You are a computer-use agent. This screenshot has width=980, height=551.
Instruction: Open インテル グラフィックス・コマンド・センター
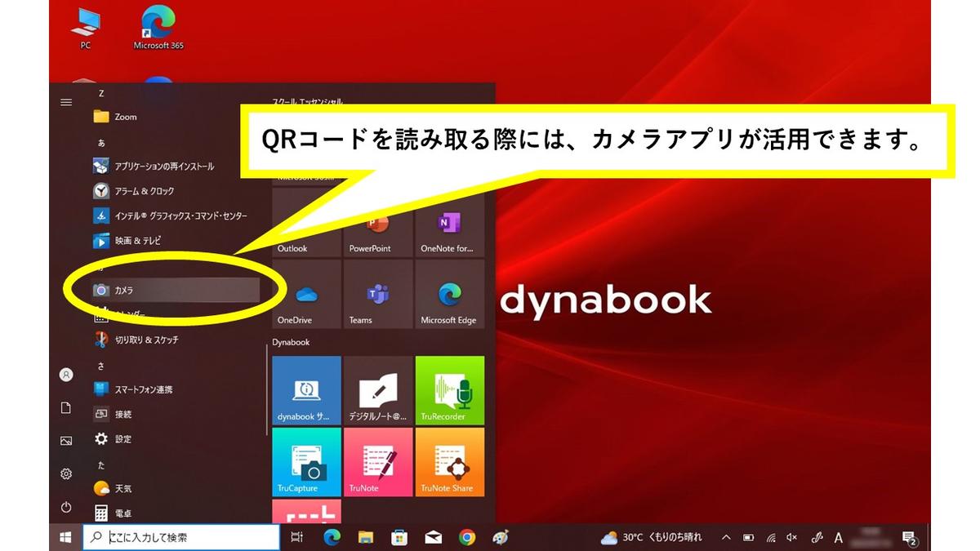pos(176,216)
